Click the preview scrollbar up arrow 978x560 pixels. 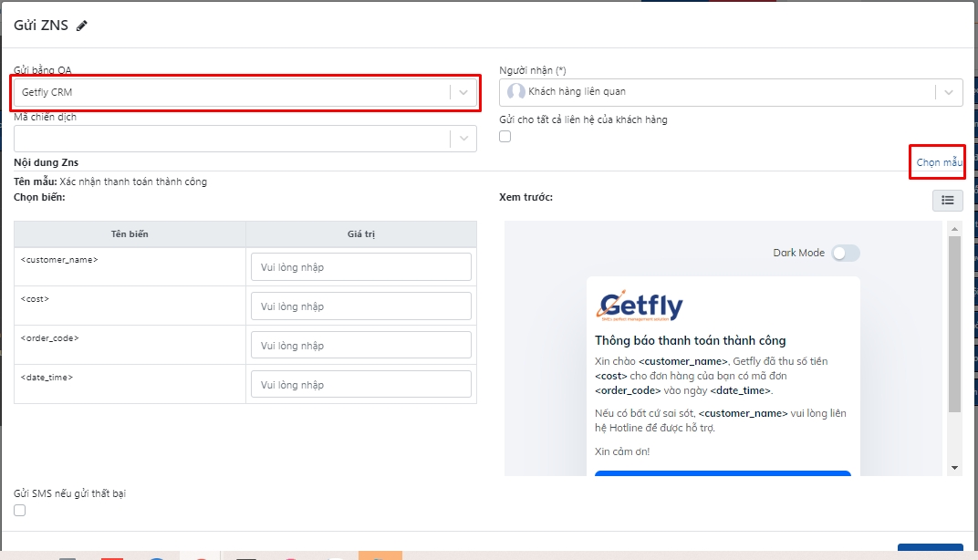coord(954,228)
